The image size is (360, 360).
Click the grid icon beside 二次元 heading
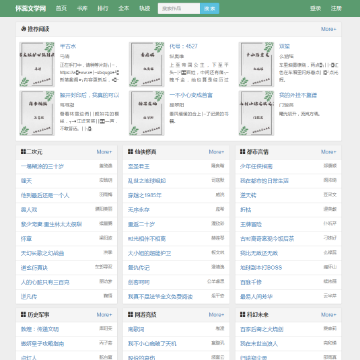[23, 152]
